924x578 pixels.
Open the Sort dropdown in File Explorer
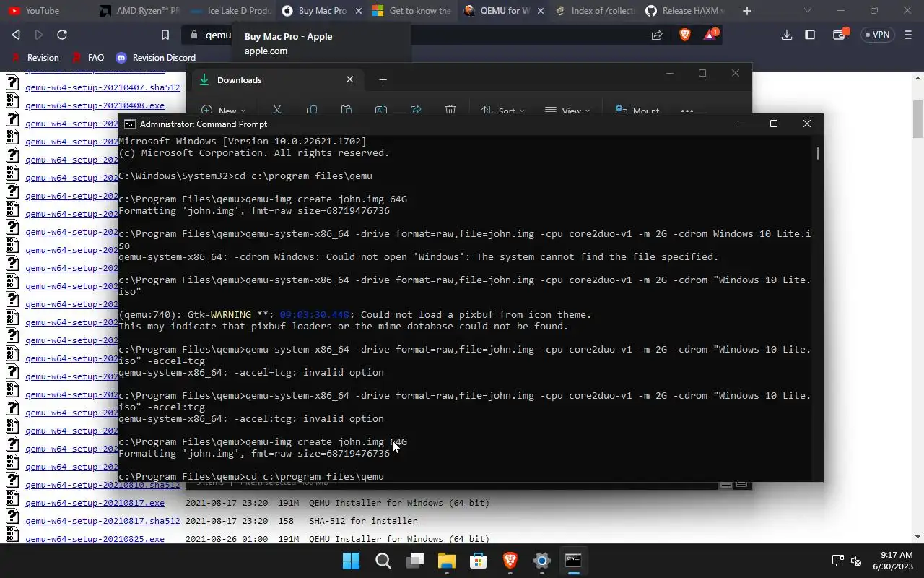tap(502, 111)
